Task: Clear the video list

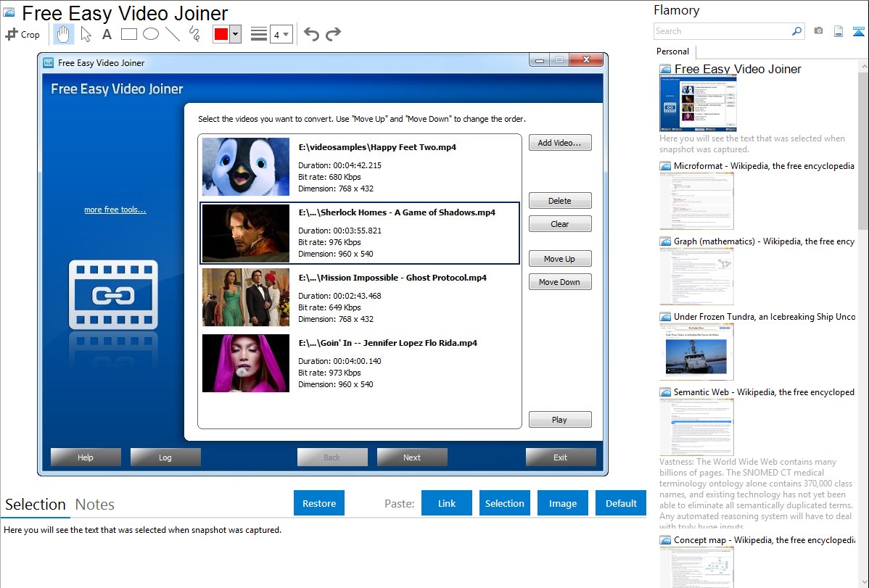Action: pyautogui.click(x=560, y=224)
